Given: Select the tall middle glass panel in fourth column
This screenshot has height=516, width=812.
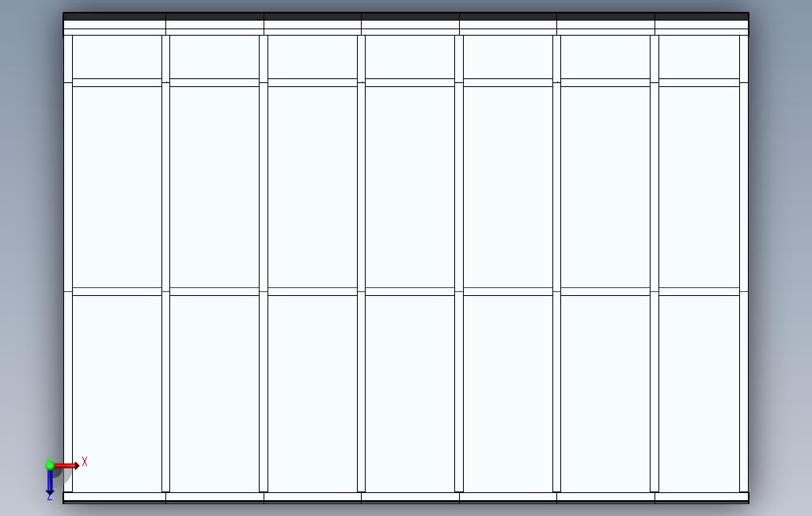Looking at the screenshot, I should [x=410, y=187].
